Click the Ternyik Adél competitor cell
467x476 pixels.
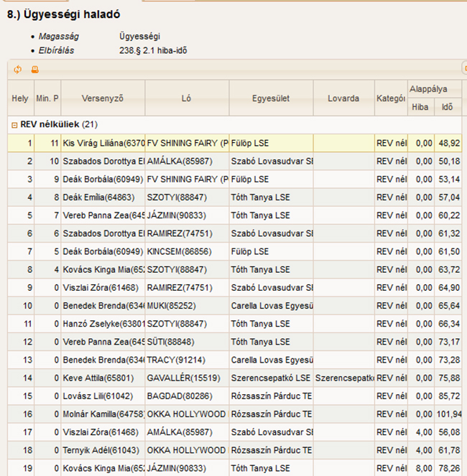tap(103, 450)
